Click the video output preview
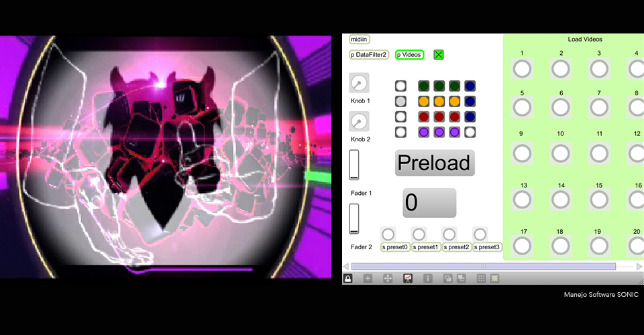This screenshot has height=335, width=644. point(166,157)
